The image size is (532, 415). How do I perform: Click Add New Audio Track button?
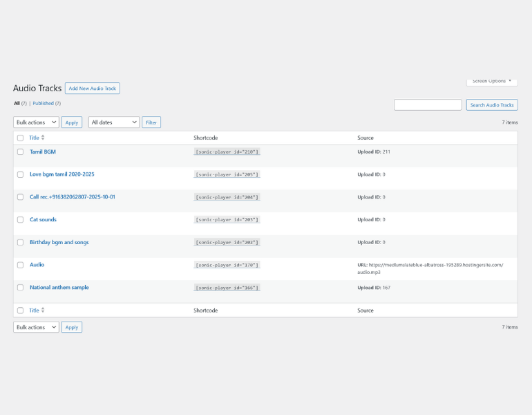92,89
